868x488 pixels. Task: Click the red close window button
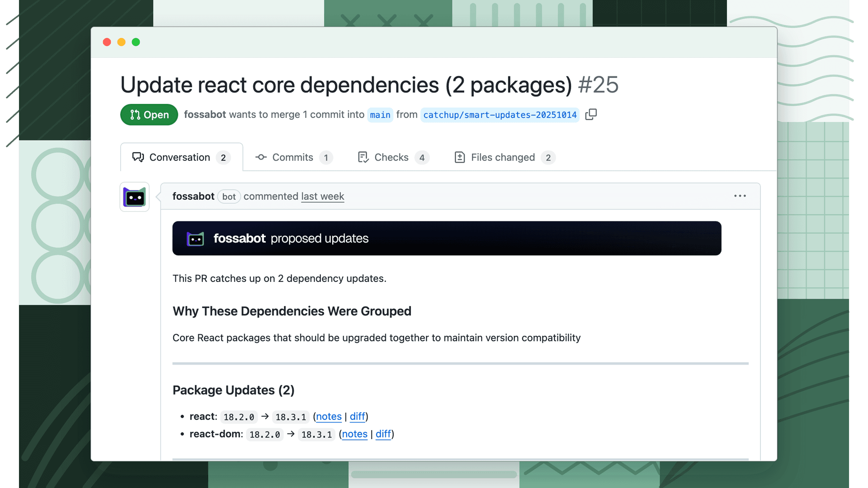pyautogui.click(x=107, y=42)
